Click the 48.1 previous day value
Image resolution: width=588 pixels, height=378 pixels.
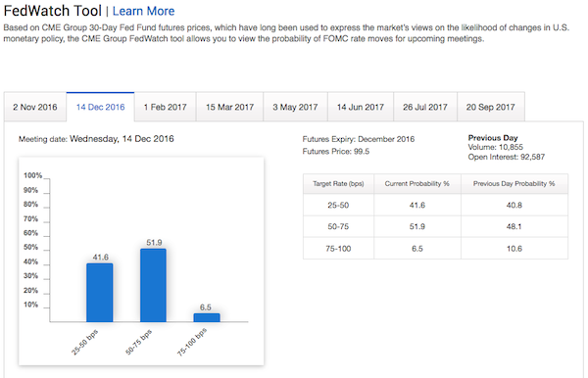pyautogui.click(x=514, y=226)
